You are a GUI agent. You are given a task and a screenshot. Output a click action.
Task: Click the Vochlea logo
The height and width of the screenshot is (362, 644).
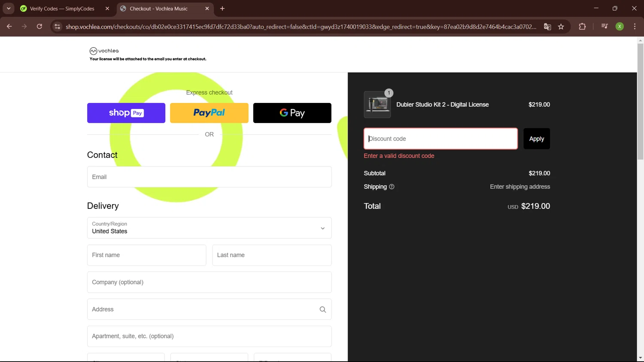pyautogui.click(x=104, y=51)
